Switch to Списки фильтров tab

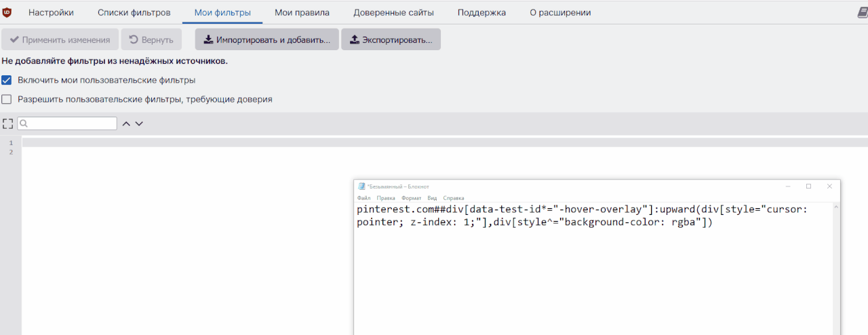[134, 12]
